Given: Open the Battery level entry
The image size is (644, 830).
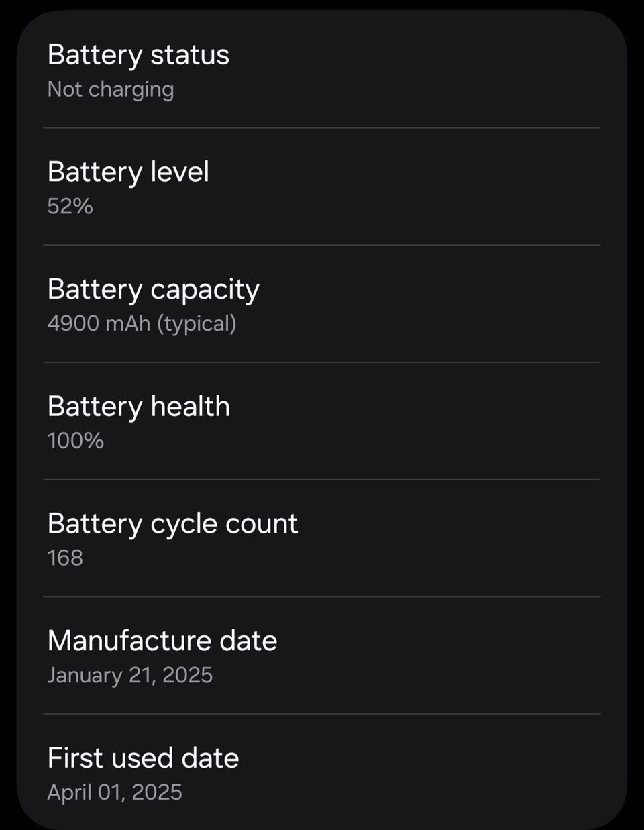Looking at the screenshot, I should click(322, 187).
